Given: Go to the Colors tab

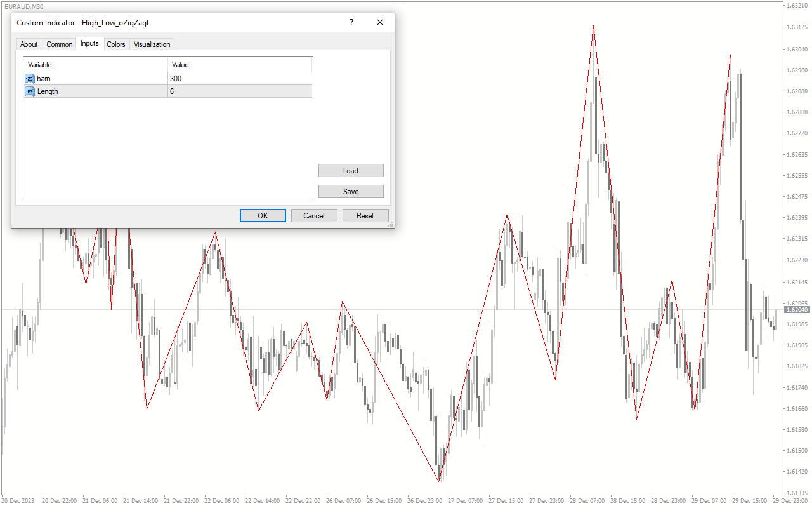Looking at the screenshot, I should (116, 44).
